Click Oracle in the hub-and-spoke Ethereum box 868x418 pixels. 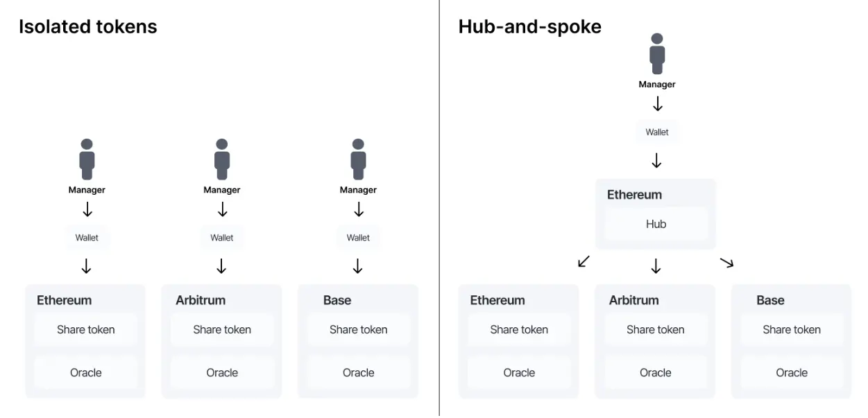[519, 373]
